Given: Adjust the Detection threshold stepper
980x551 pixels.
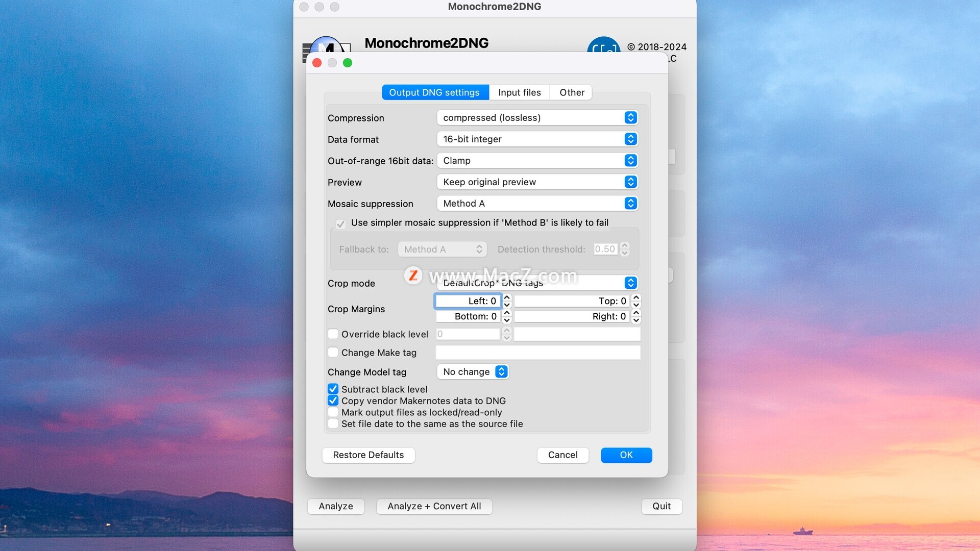Looking at the screenshot, I should tap(625, 249).
